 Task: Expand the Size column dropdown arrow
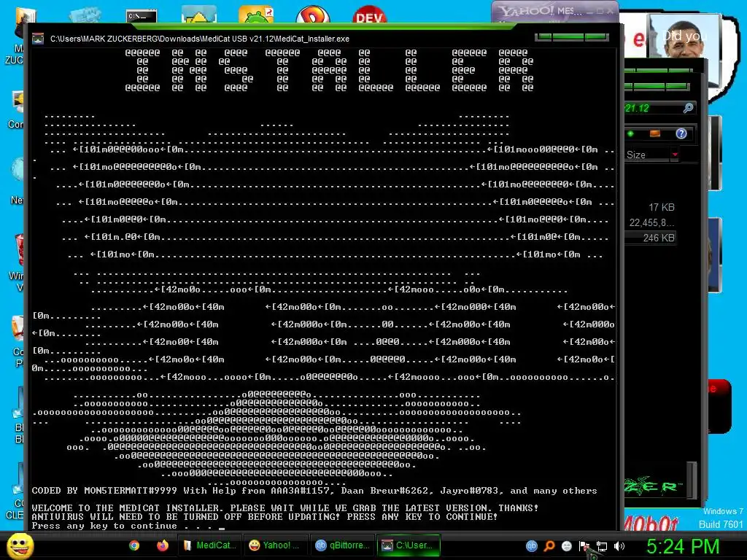click(675, 155)
